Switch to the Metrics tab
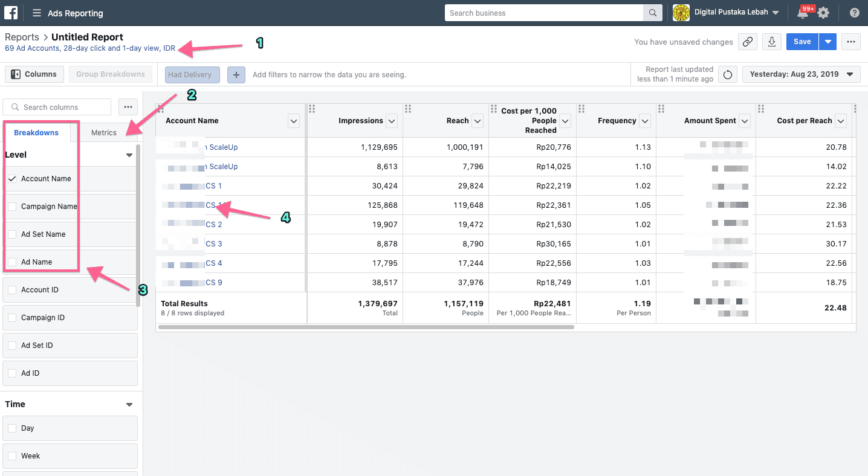This screenshot has height=476, width=868. point(103,132)
